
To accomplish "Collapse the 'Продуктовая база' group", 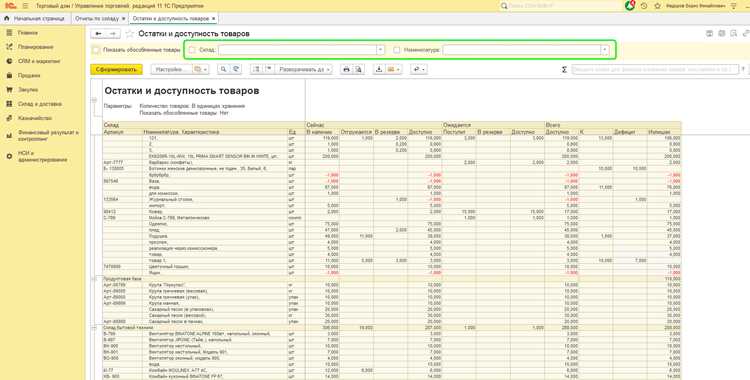I will [x=94, y=279].
